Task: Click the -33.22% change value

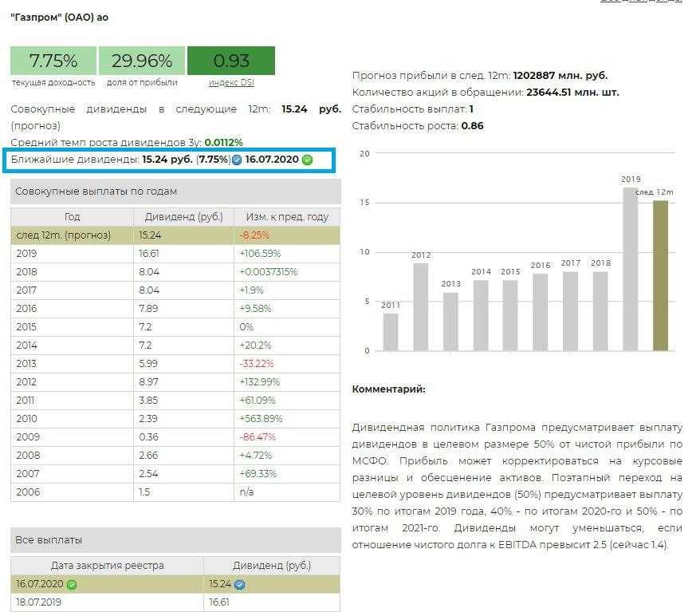Action: pos(257,363)
